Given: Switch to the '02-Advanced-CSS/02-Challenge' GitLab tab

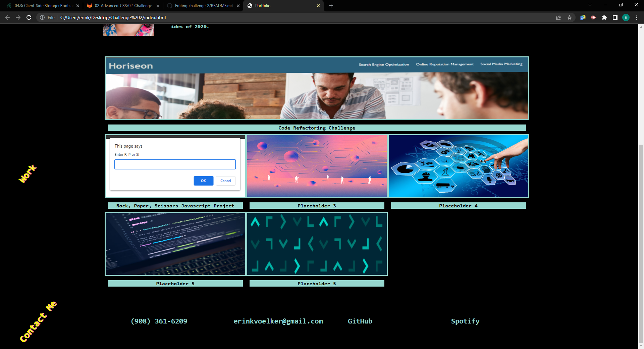Looking at the screenshot, I should coord(121,6).
